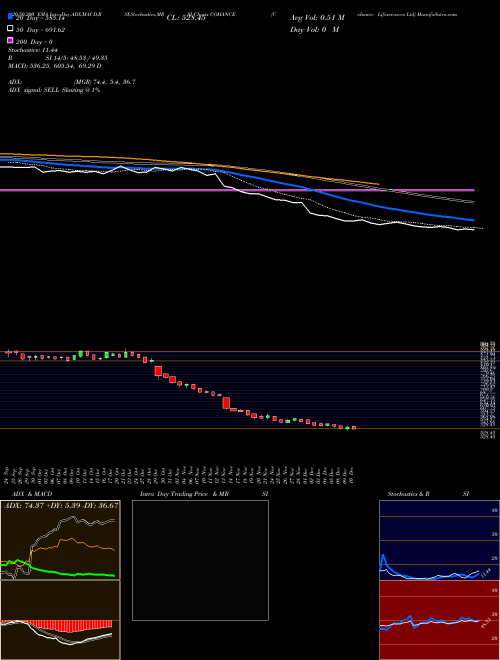This screenshot has height=660, width=500.
Task: Click the magenta 200 Day legend swatch
Action: (10, 40)
